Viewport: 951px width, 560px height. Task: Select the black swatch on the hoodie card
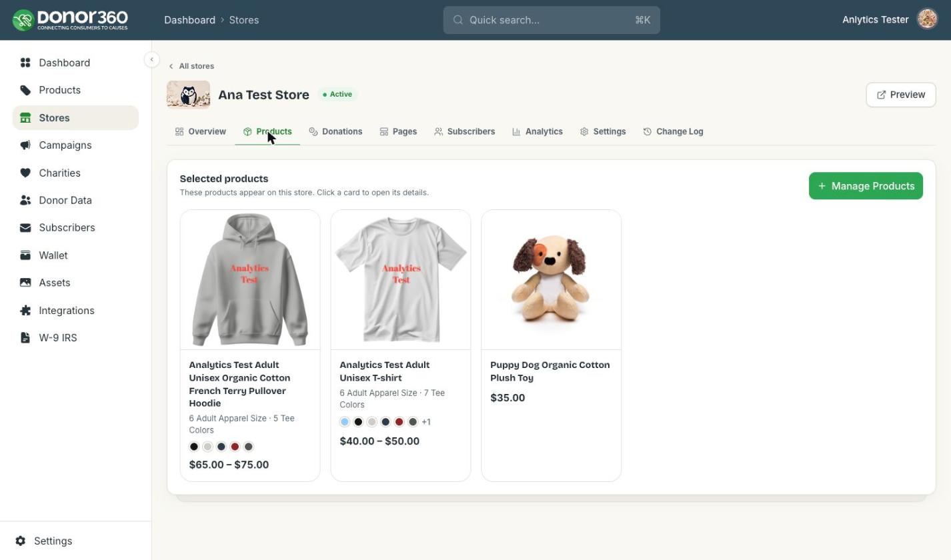pos(194,447)
